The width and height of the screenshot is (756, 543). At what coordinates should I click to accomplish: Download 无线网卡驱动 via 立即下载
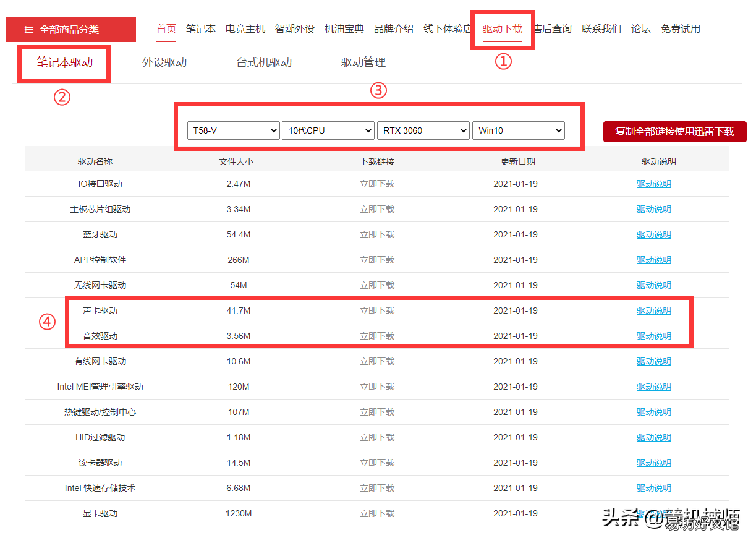[377, 285]
